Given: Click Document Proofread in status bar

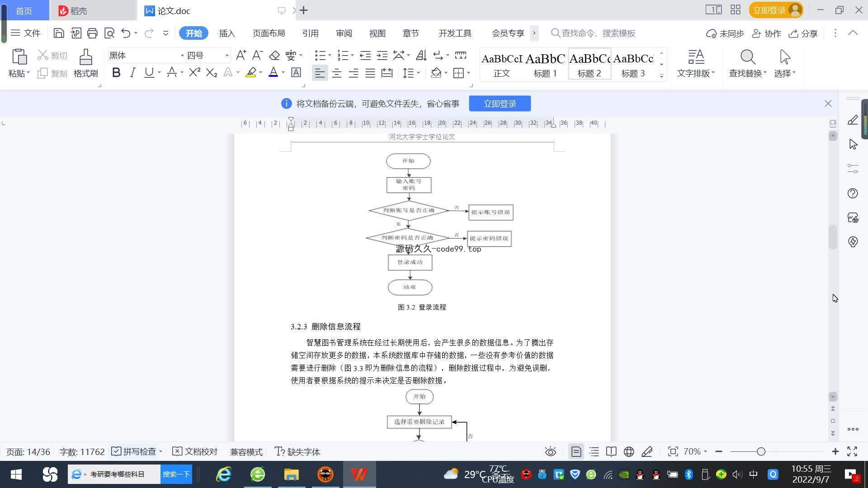Looking at the screenshot, I should 195,451.
